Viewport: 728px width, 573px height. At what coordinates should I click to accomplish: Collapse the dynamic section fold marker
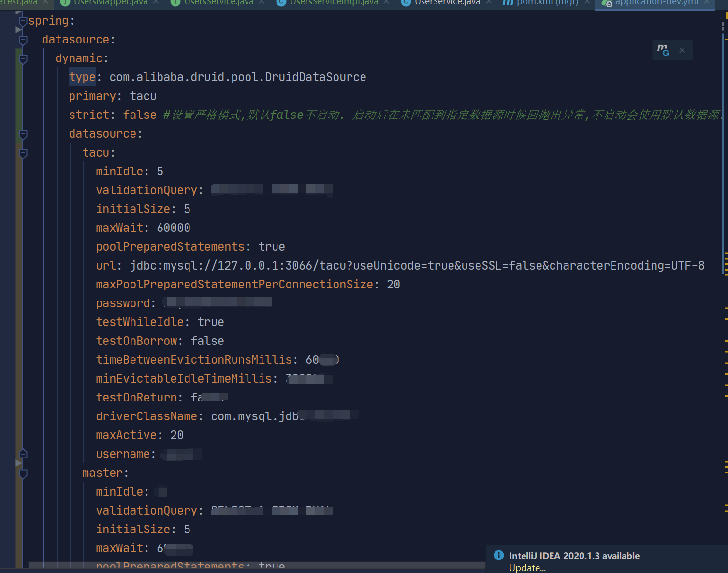click(23, 59)
